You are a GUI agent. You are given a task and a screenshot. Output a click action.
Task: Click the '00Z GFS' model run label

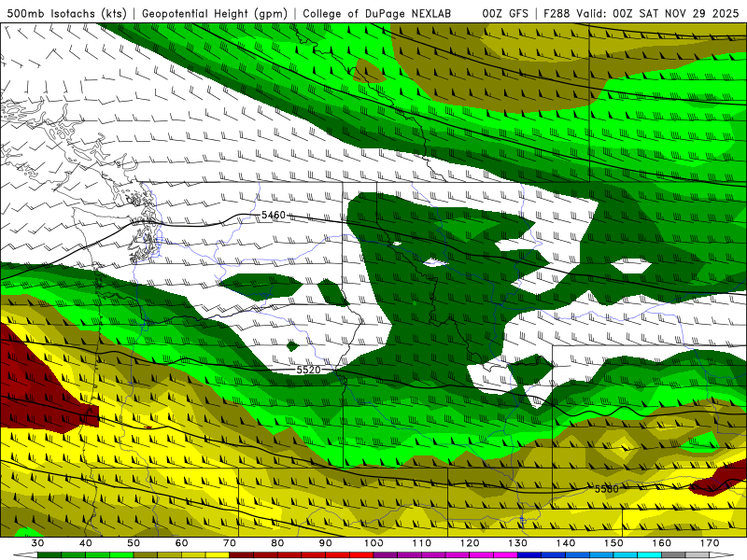505,13
